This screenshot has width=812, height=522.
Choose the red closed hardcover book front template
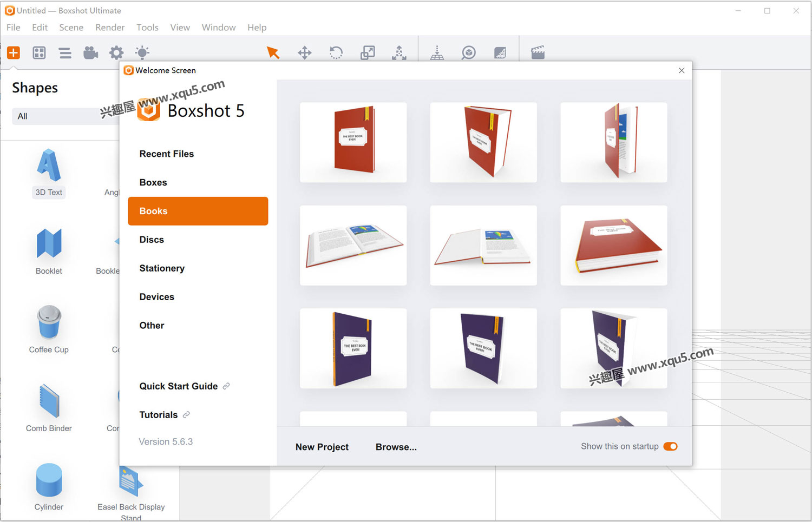coord(353,142)
